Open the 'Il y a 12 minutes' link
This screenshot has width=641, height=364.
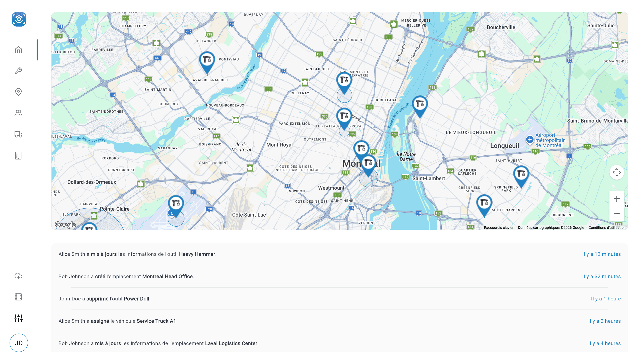pyautogui.click(x=601, y=254)
